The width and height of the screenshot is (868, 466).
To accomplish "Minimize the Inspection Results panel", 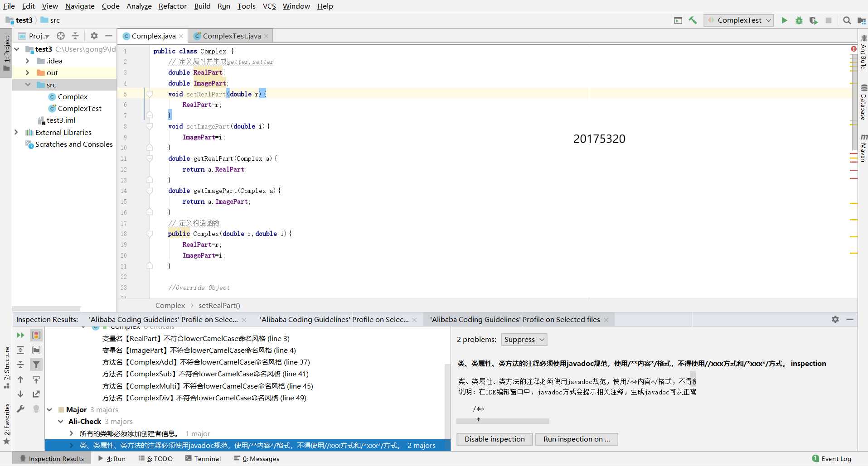I will pos(850,319).
